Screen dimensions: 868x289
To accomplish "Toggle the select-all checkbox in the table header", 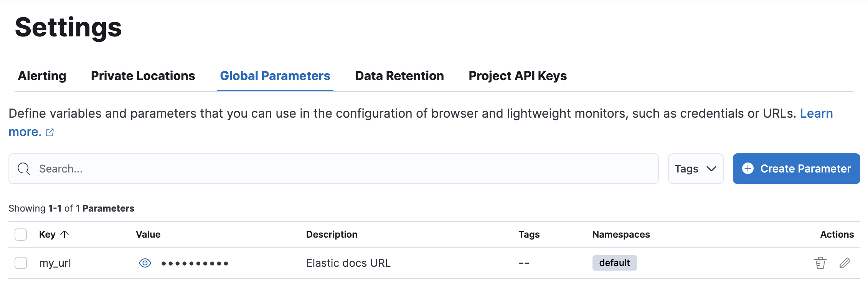I will 21,234.
